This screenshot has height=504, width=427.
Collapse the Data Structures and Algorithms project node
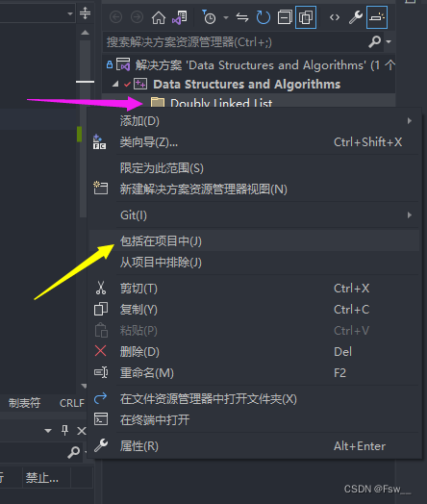(115, 85)
